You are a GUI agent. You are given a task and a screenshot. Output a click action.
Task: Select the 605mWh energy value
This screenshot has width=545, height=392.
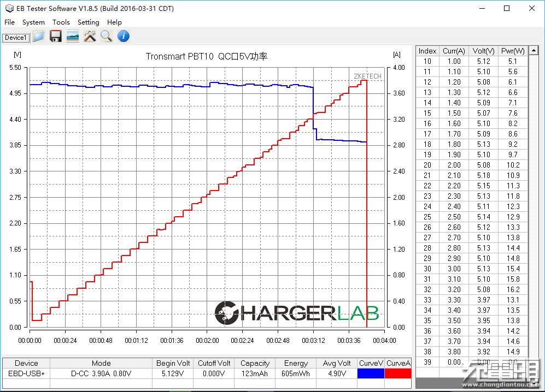(296, 373)
